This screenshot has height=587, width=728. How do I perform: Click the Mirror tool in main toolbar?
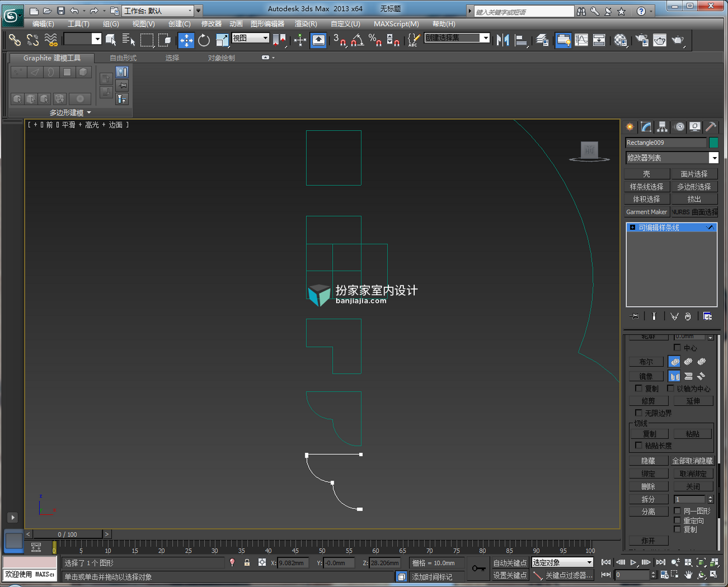tap(503, 40)
